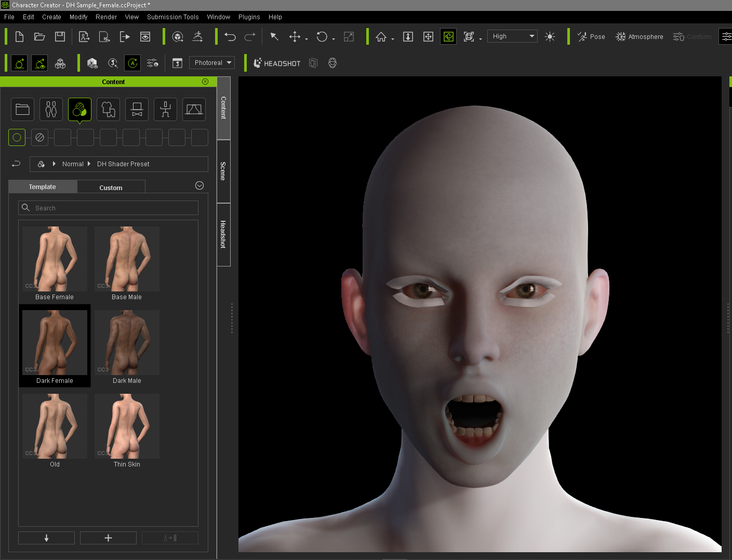This screenshot has width=732, height=560.
Task: Expand frame view options arrow
Action: pyautogui.click(x=481, y=39)
